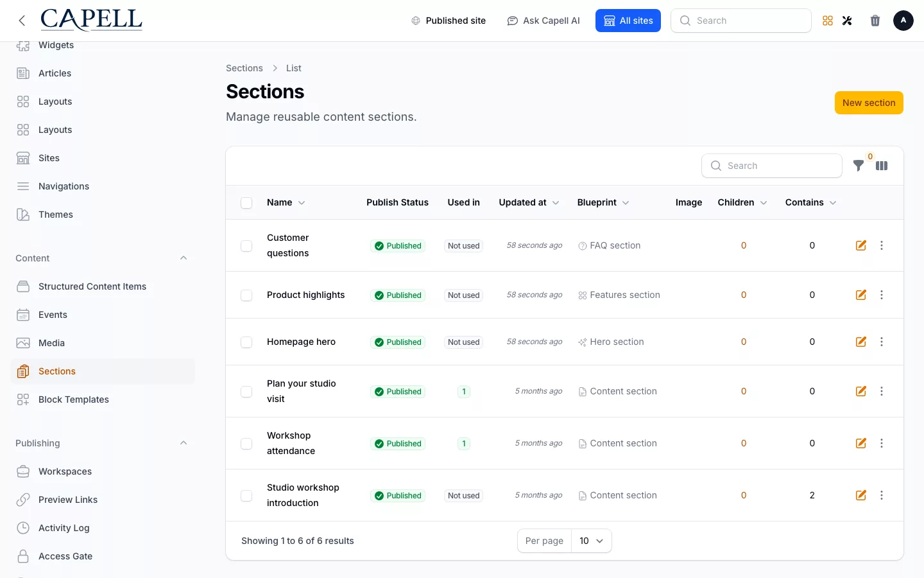Open more actions for Workshop attendance
This screenshot has height=578, width=924.
[x=882, y=443]
